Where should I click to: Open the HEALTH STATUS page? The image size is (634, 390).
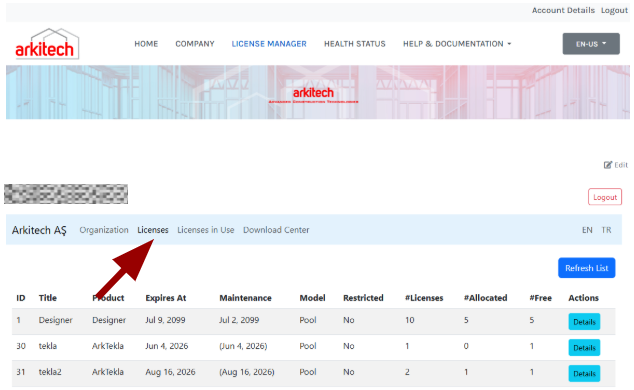click(355, 44)
